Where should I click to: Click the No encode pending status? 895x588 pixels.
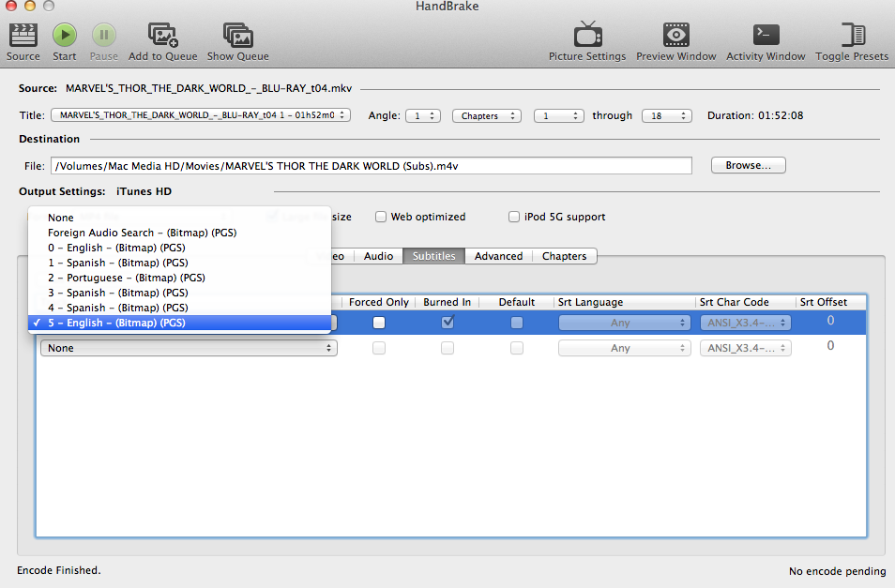click(x=838, y=571)
